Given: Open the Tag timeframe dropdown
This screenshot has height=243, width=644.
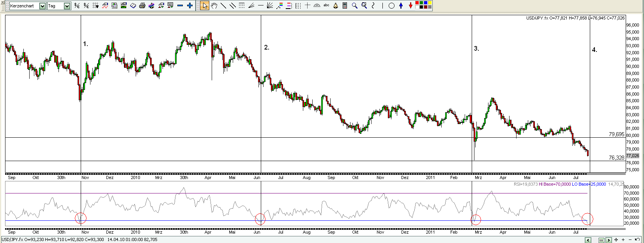Looking at the screenshot, I should (x=67, y=6).
